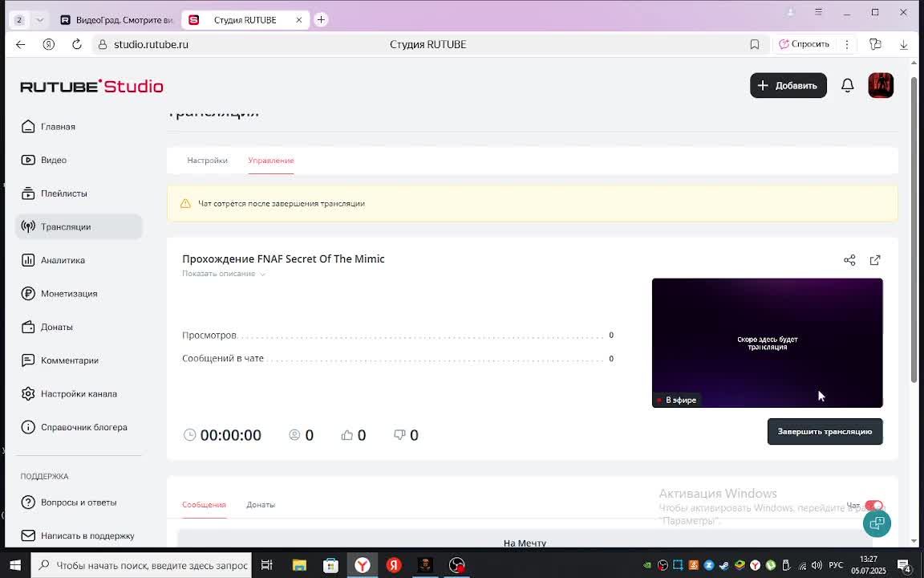Click the Спросить assistant button
924x578 pixels.
[x=804, y=44]
